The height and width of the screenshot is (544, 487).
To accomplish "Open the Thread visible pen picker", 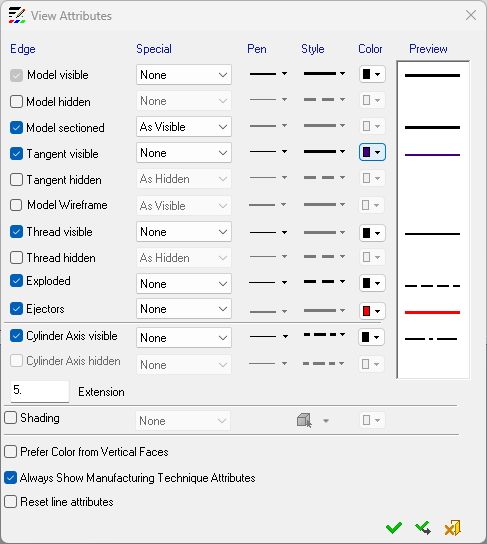I will (268, 232).
